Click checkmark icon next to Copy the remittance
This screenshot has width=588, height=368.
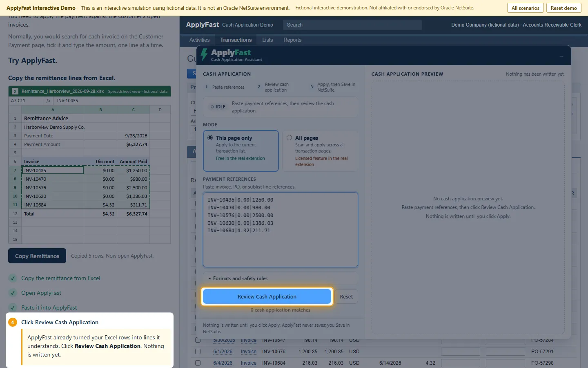[13, 278]
